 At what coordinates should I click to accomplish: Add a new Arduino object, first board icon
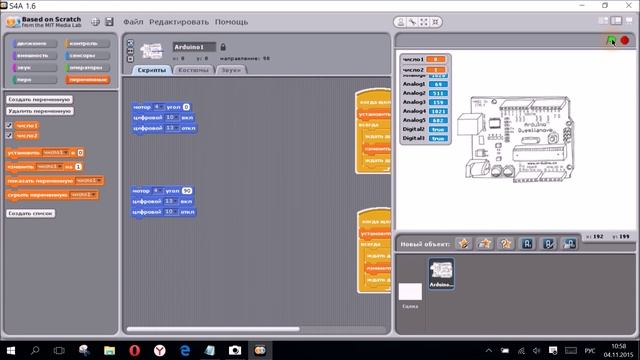(527, 244)
